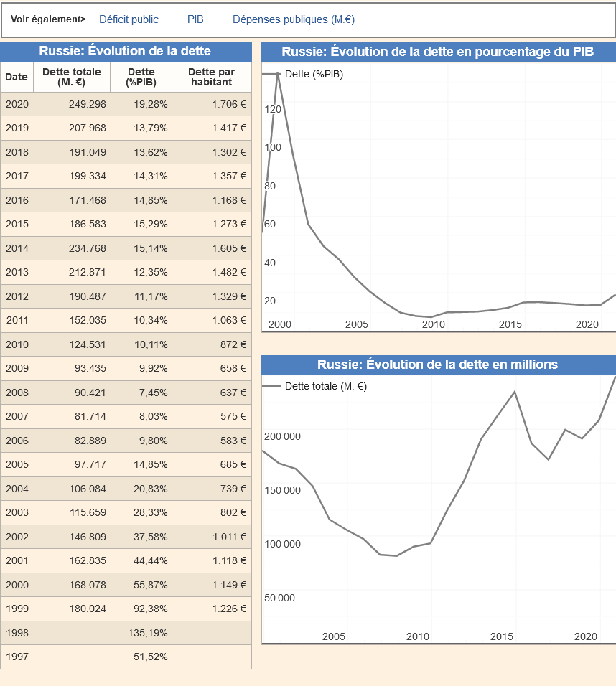616x686 pixels.
Task: Click the 135,19% value for 1998
Action: [150, 633]
